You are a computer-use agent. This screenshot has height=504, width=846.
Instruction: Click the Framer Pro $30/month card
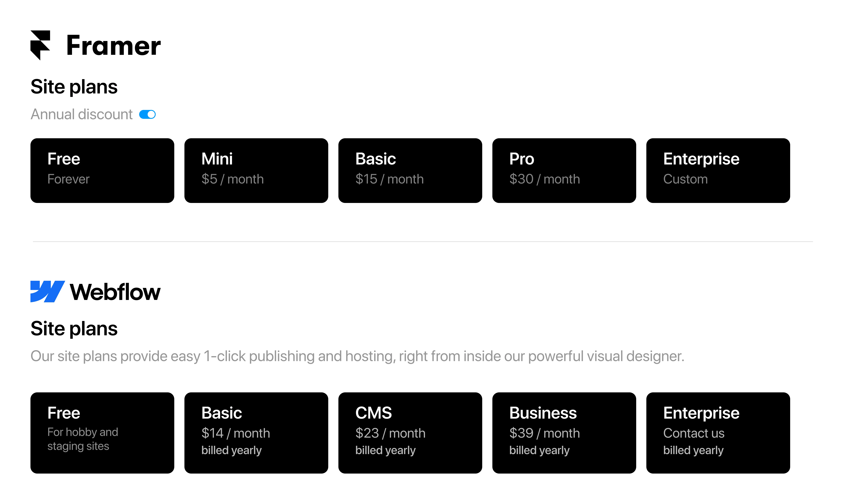click(564, 170)
